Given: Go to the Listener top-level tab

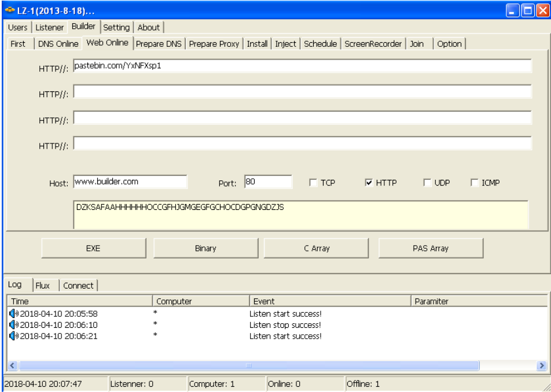Looking at the screenshot, I should point(50,27).
